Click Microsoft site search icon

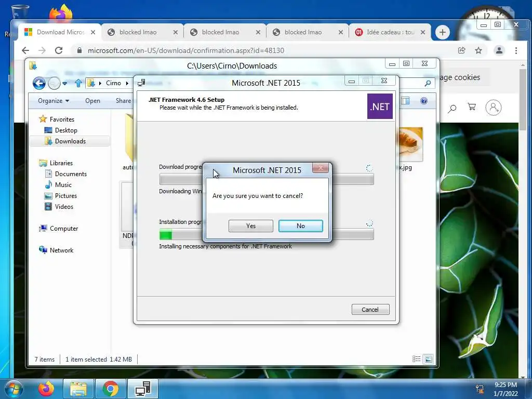(x=452, y=108)
